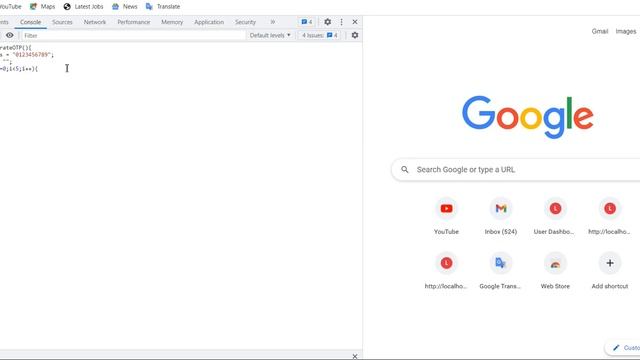The width and height of the screenshot is (640, 360).
Task: Click the Google logo
Action: [x=527, y=117]
